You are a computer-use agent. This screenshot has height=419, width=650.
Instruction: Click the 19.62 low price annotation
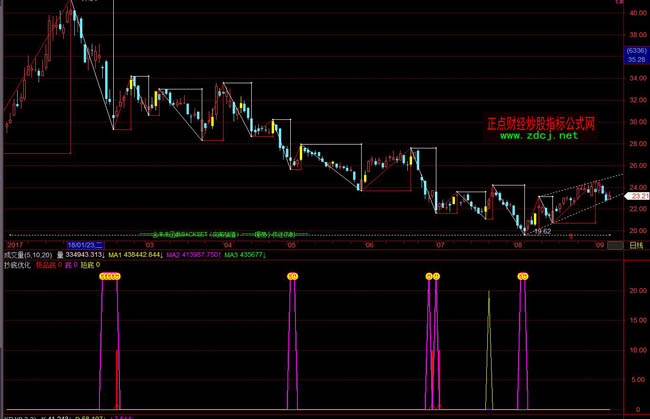point(543,231)
